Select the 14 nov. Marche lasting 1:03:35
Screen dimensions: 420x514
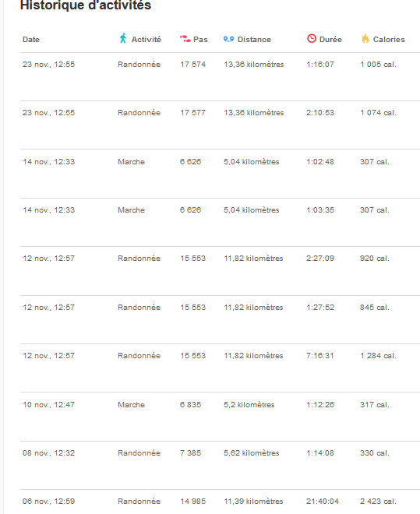click(x=220, y=222)
